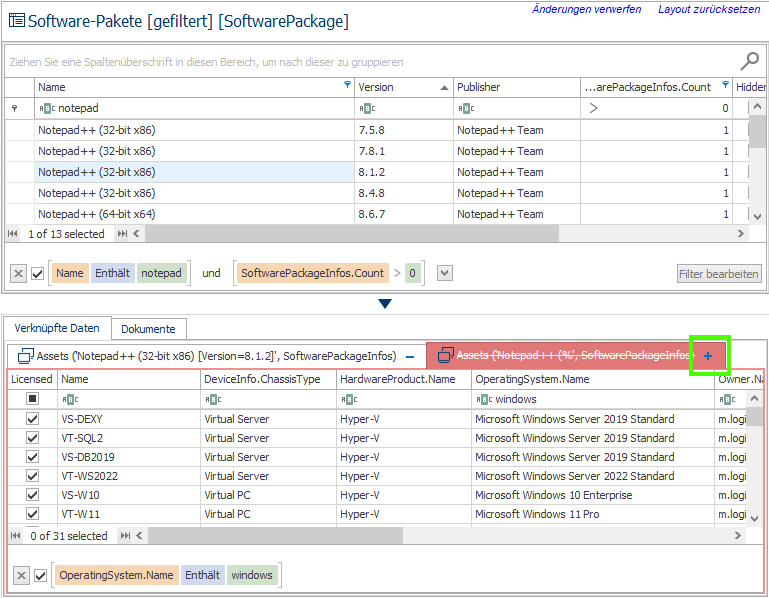Collapse the first Assets tab with minus icon
769x598 pixels.
410,356
